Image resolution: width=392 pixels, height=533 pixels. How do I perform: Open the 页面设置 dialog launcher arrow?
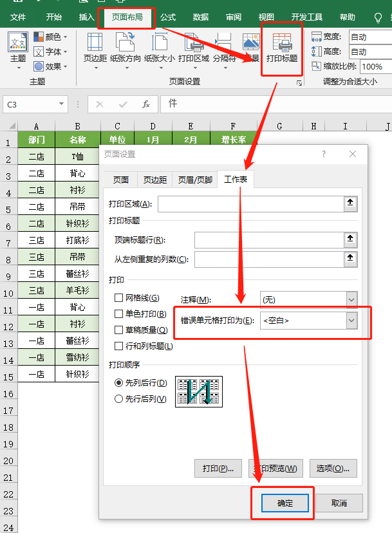coord(299,83)
